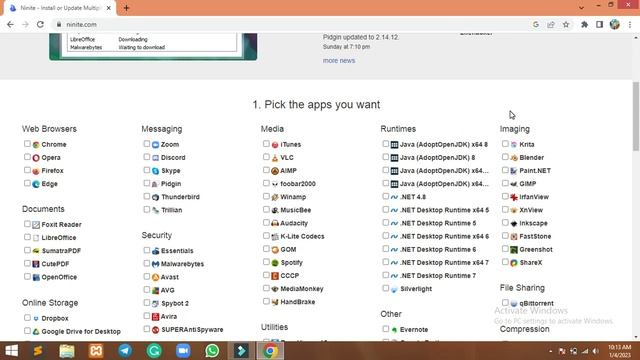Viewport: 640px width, 360px height.
Task: Open the Chrome extensions puzzle icon
Action: pos(584,24)
